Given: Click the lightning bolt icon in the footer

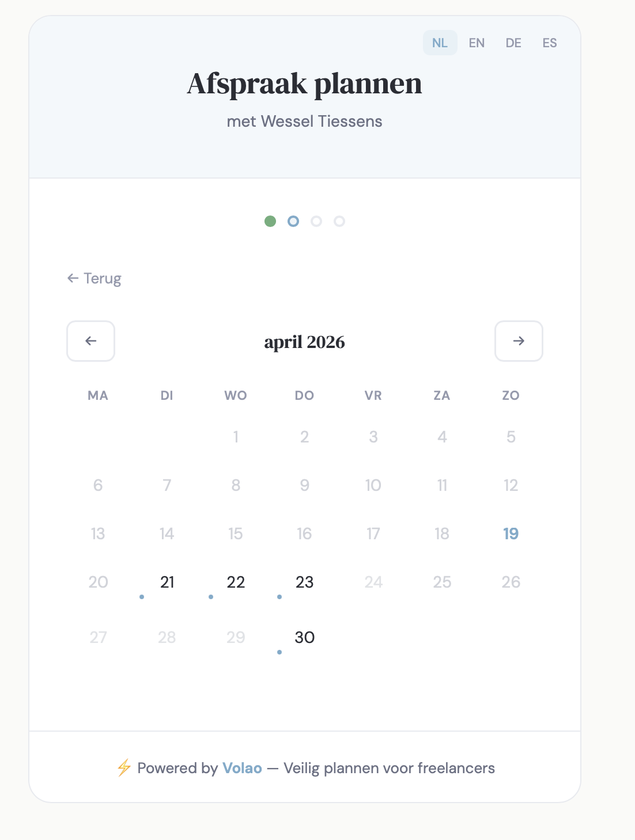Looking at the screenshot, I should tap(123, 768).
